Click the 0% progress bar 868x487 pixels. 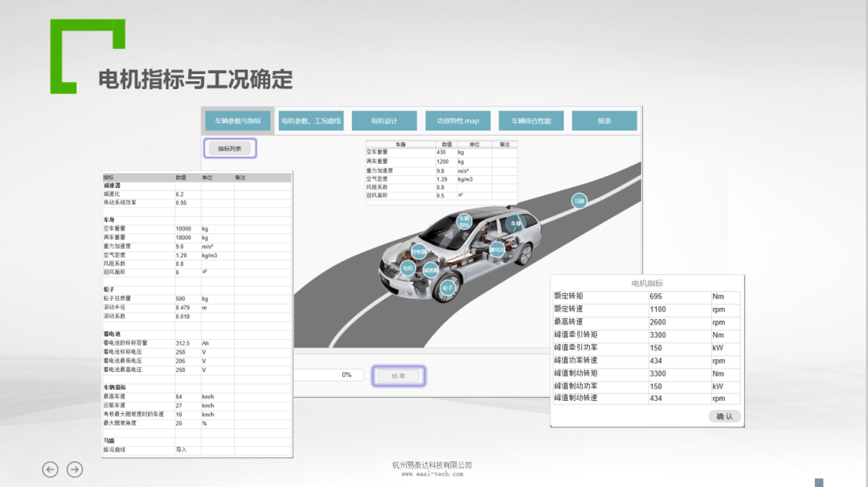click(x=328, y=374)
